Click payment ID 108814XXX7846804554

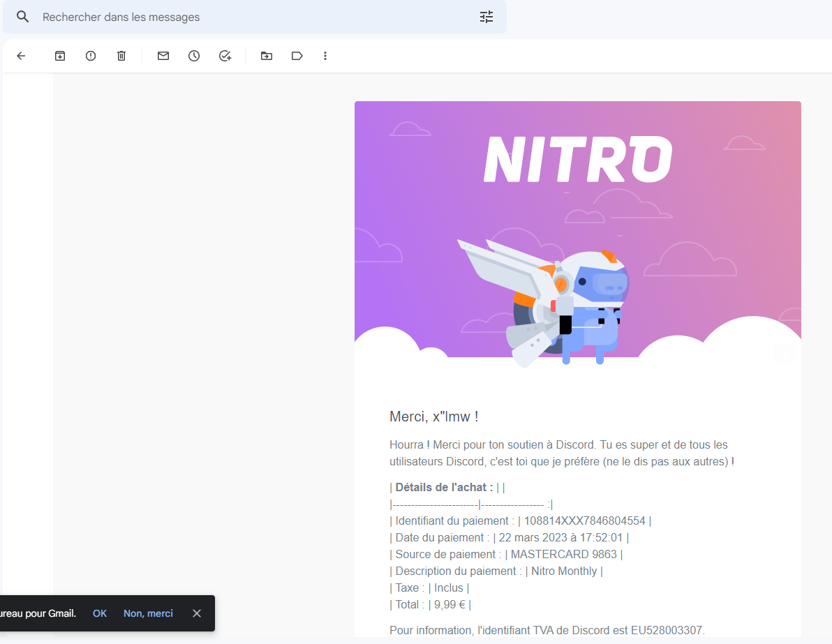(x=585, y=521)
